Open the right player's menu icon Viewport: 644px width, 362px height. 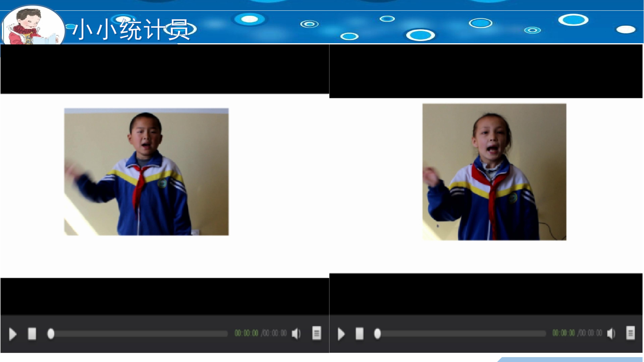630,333
